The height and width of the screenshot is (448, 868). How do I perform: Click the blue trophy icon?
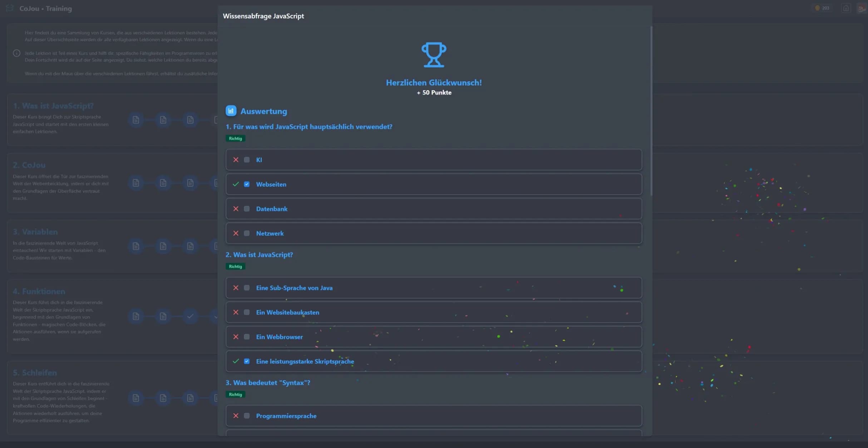(x=434, y=55)
